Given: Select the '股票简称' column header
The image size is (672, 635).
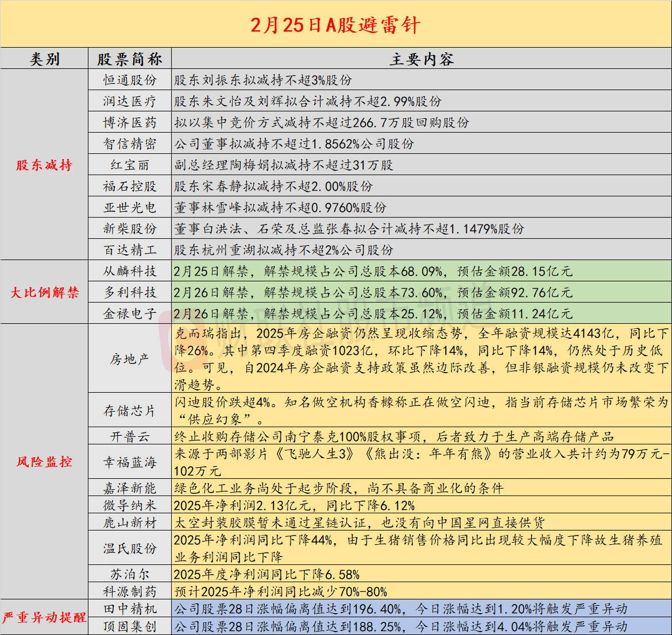Looking at the screenshot, I should pyautogui.click(x=130, y=59).
